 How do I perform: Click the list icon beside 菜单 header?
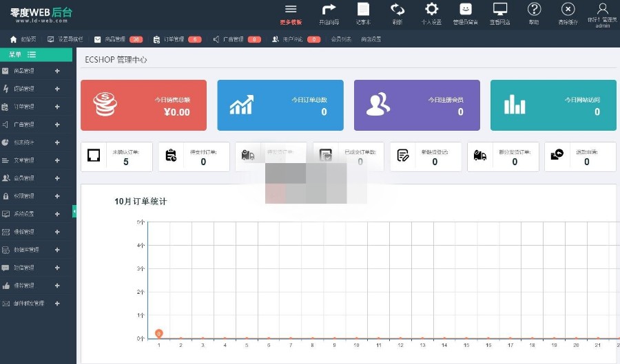click(32, 54)
